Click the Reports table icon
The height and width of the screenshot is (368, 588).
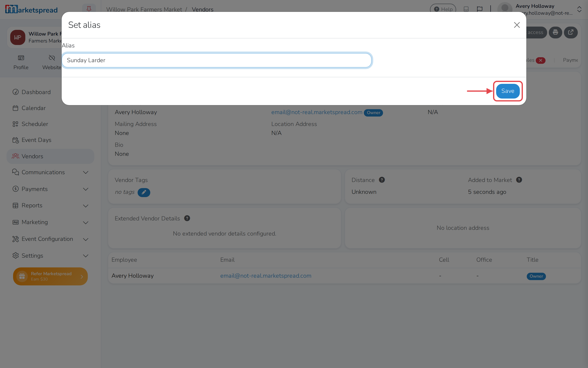(x=16, y=205)
